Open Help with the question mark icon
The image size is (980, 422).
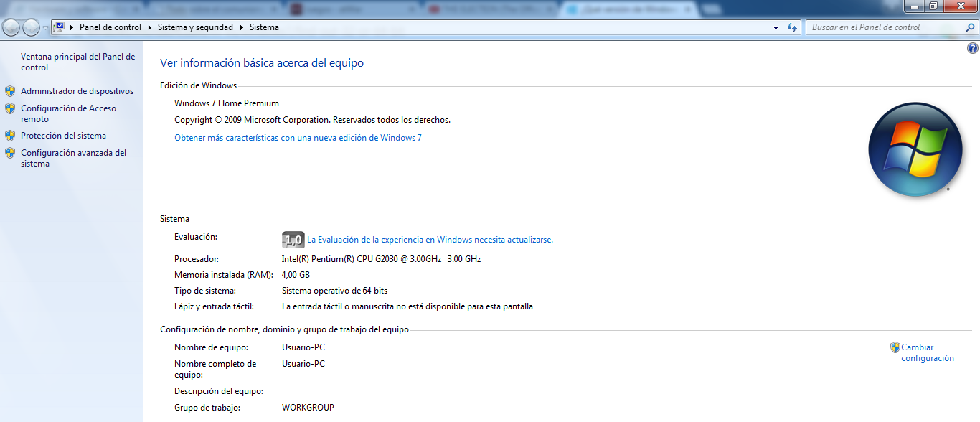(973, 49)
